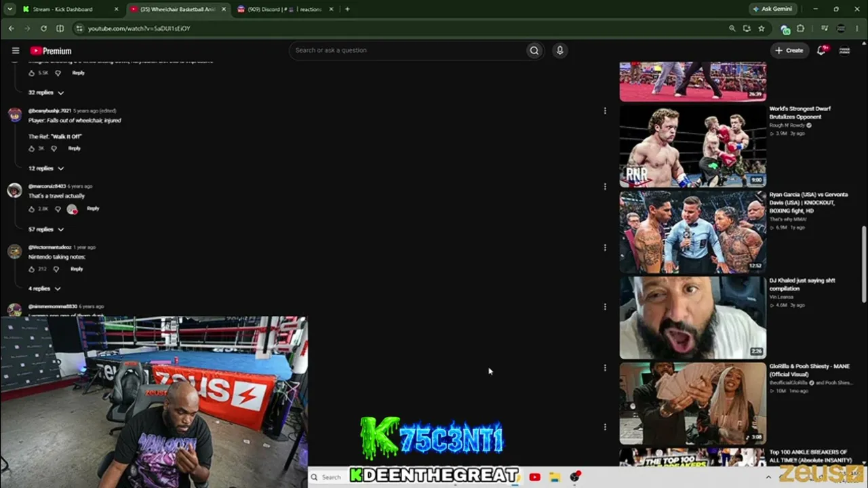This screenshot has width=868, height=488.
Task: Reload the page with the refresh icon
Action: click(43, 28)
